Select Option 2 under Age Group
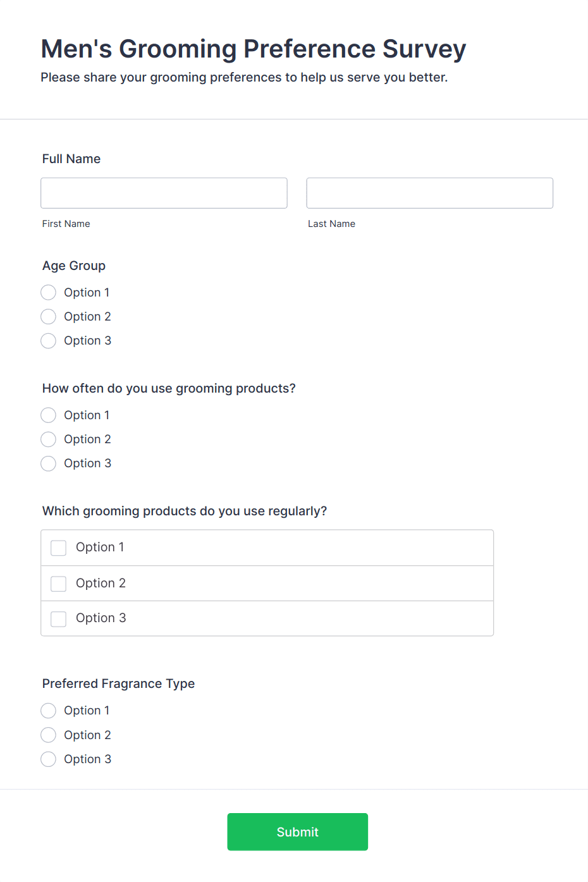Image resolution: width=588 pixels, height=882 pixels. (48, 316)
